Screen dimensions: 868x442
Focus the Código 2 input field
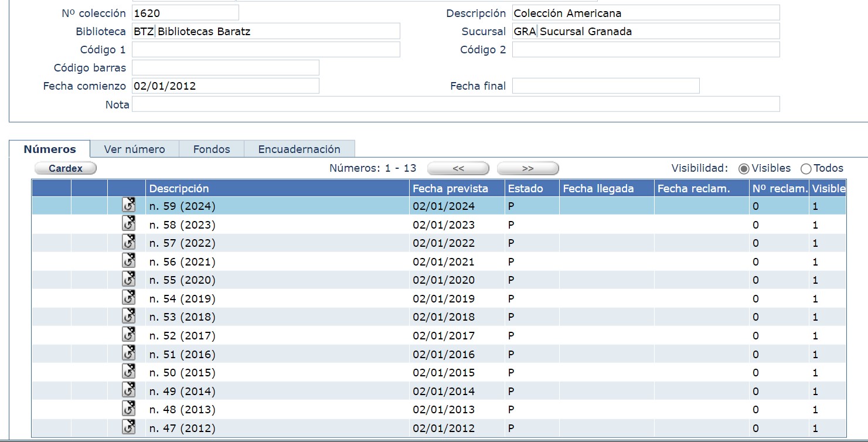click(x=646, y=49)
